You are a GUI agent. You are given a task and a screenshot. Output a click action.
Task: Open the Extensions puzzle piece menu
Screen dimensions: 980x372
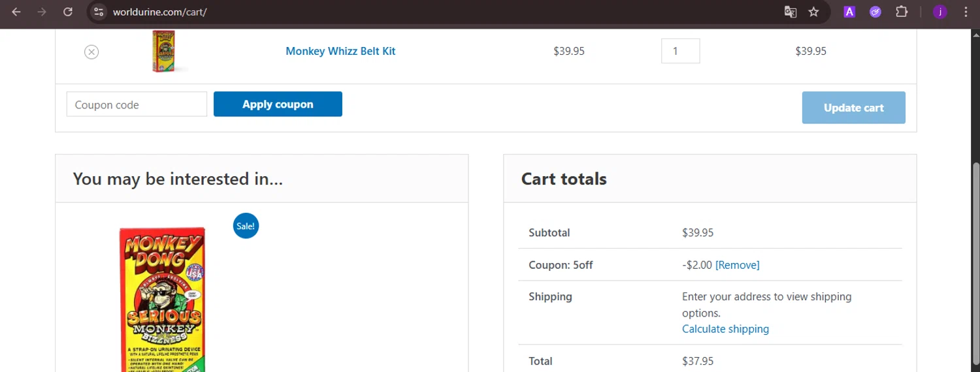(902, 12)
